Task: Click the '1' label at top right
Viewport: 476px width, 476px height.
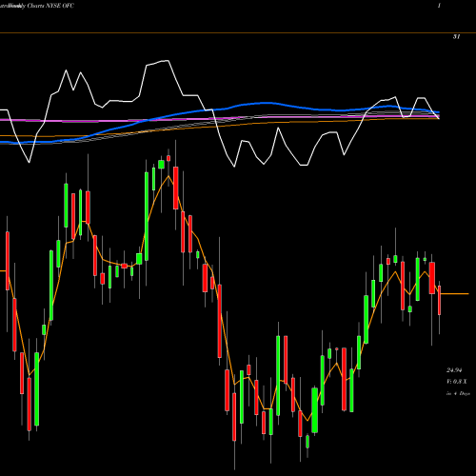Action: (439, 6)
